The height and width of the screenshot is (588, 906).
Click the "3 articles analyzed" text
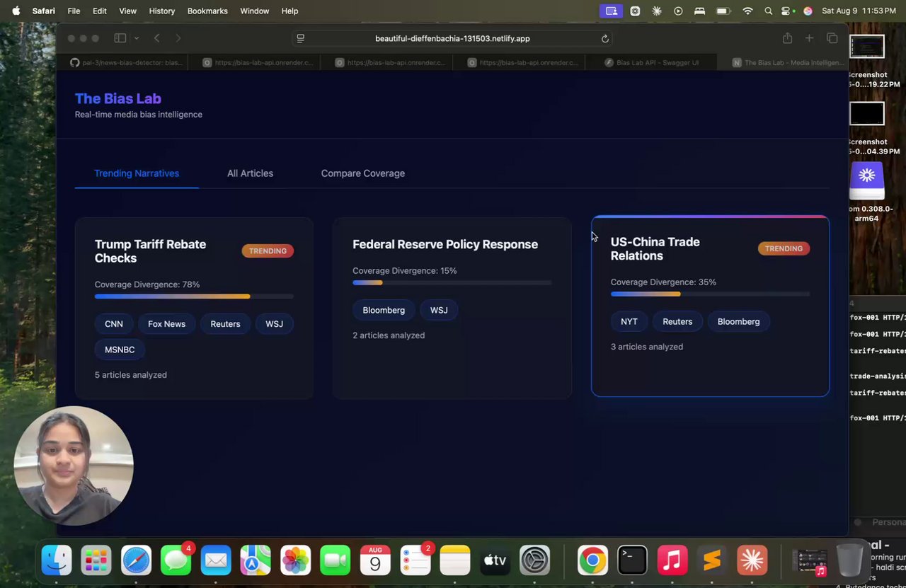pos(647,347)
